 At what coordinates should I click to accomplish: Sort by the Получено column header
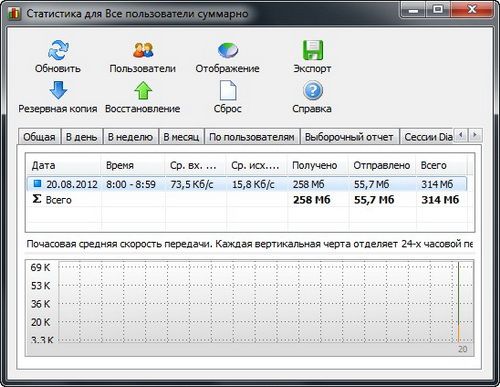[x=318, y=165]
